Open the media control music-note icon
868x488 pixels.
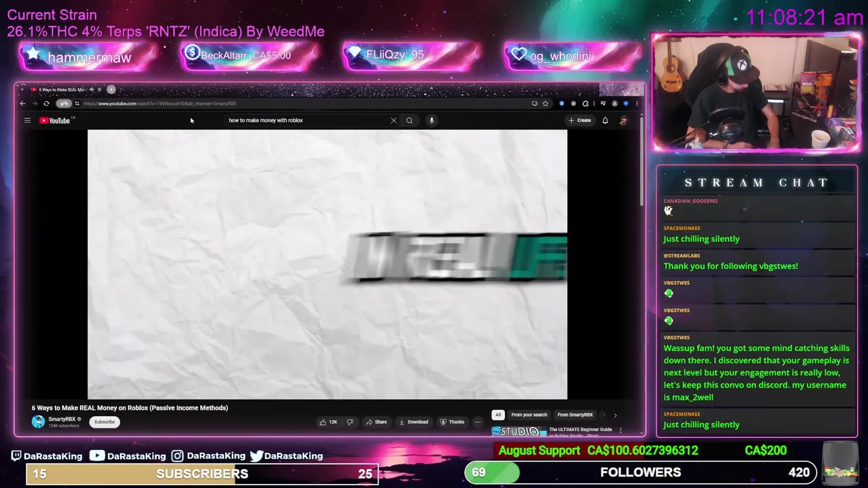603,104
